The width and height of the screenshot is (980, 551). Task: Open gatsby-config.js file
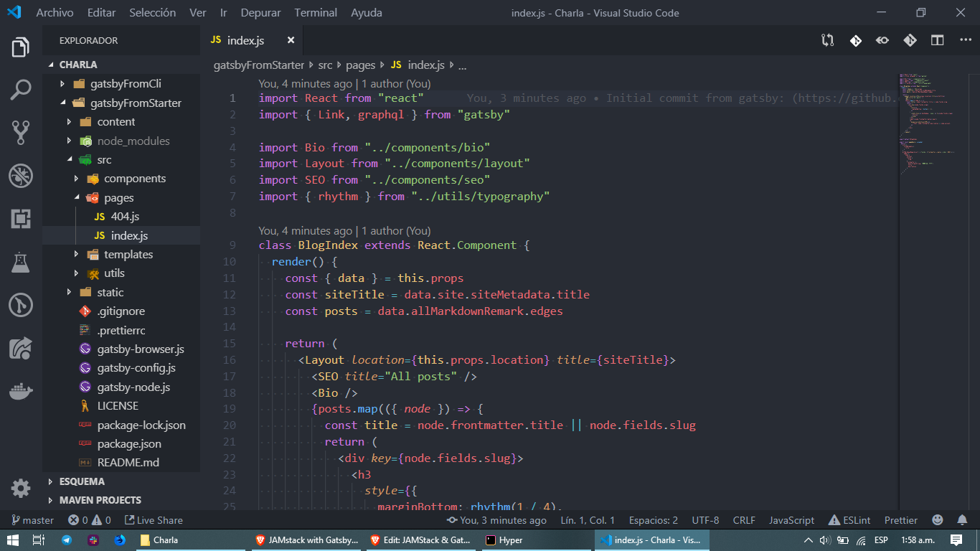121,368
